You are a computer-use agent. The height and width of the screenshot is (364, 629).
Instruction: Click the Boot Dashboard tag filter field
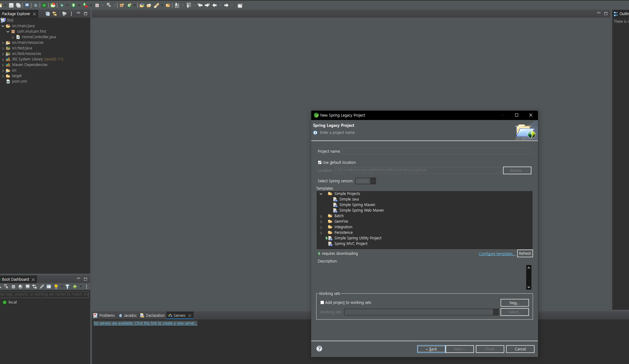(x=44, y=294)
